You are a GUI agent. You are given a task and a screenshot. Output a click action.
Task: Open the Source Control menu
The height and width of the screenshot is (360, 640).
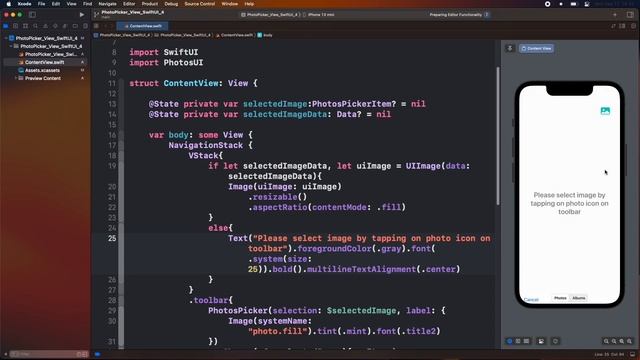(200, 4)
